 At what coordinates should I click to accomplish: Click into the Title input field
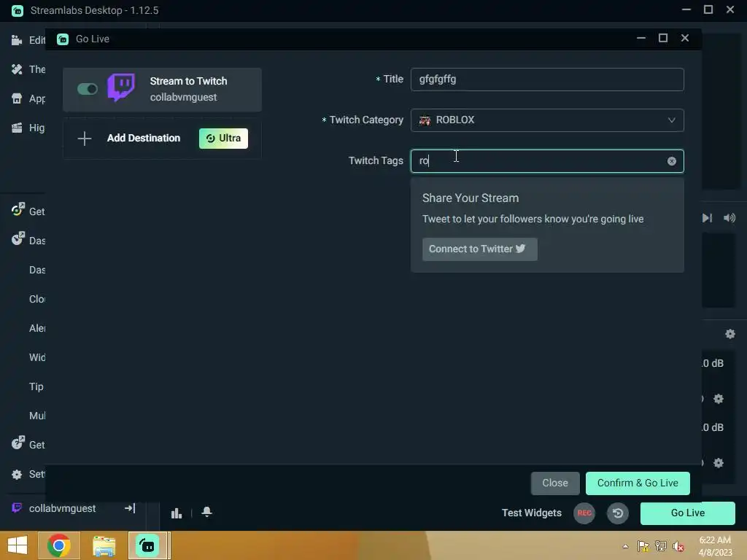tap(547, 79)
